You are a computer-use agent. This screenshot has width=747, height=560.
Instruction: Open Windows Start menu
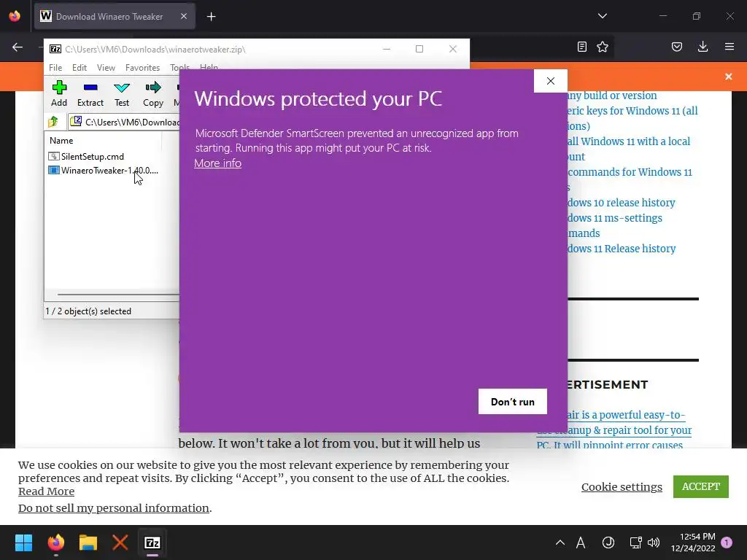[x=23, y=542]
